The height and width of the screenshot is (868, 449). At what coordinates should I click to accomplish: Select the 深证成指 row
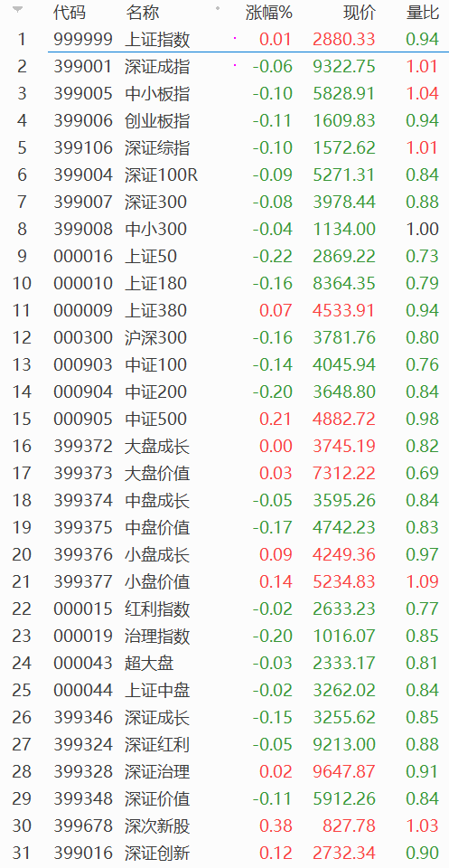(224, 66)
